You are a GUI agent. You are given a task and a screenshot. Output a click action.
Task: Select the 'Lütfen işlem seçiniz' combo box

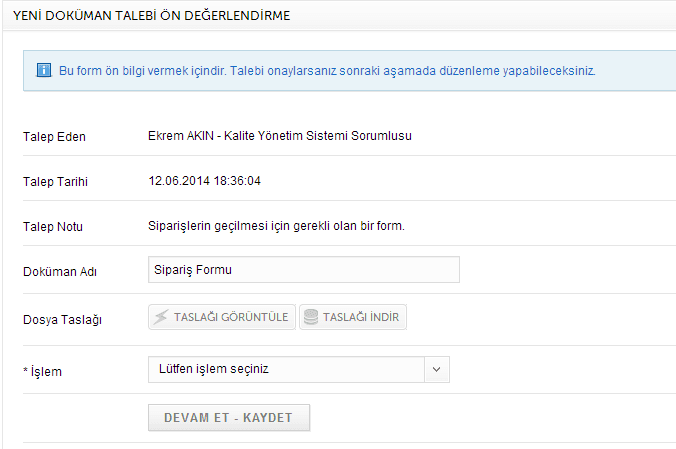click(299, 369)
